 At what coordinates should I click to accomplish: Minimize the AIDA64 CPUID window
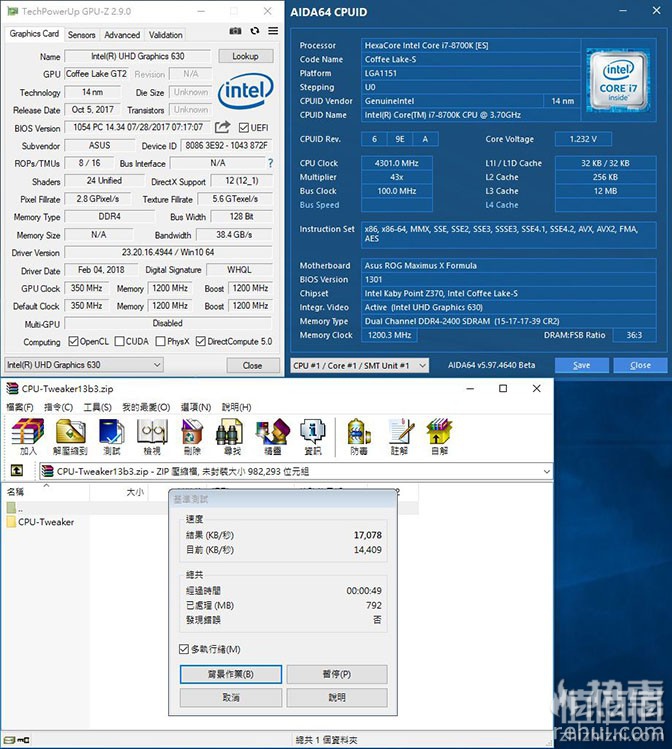(623, 11)
